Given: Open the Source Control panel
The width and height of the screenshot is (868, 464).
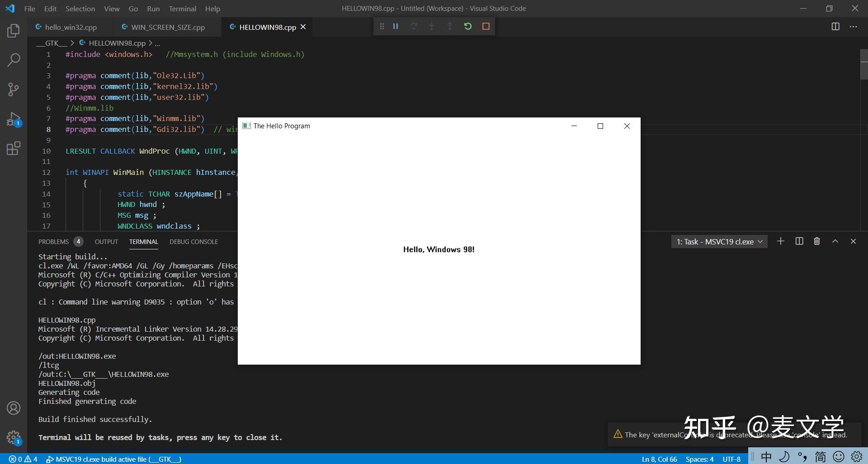Looking at the screenshot, I should [x=14, y=89].
